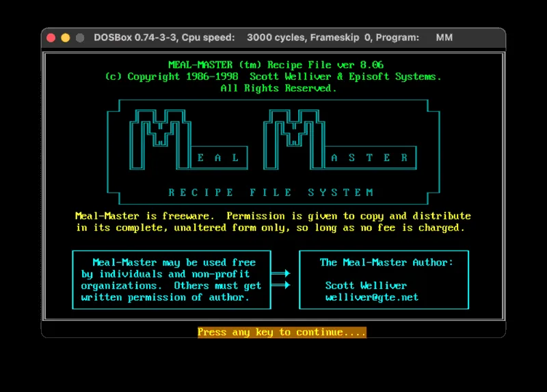Click 'RECIPE FILE SYSTEM' banner text
547x392 pixels.
(271, 193)
